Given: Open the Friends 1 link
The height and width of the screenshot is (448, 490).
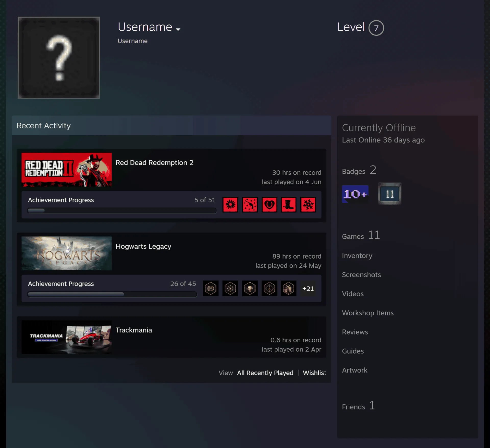Looking at the screenshot, I should pos(358,406).
